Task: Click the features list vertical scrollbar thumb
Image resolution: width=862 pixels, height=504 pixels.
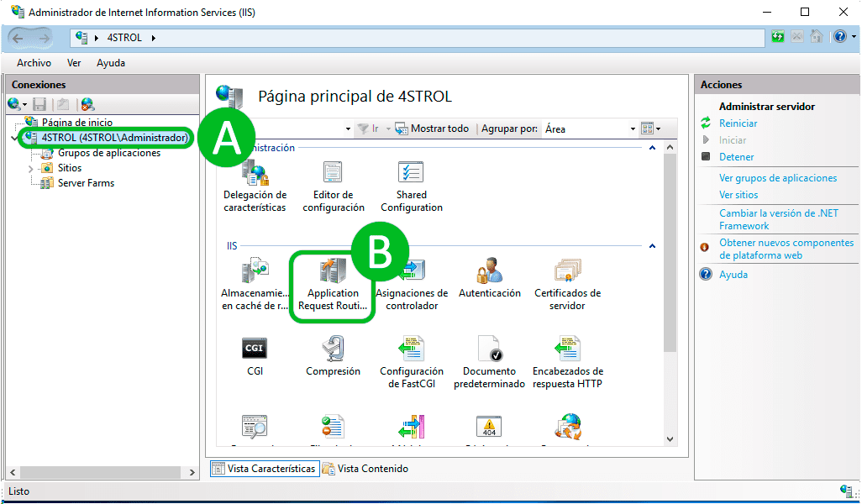Action: pyautogui.click(x=669, y=253)
